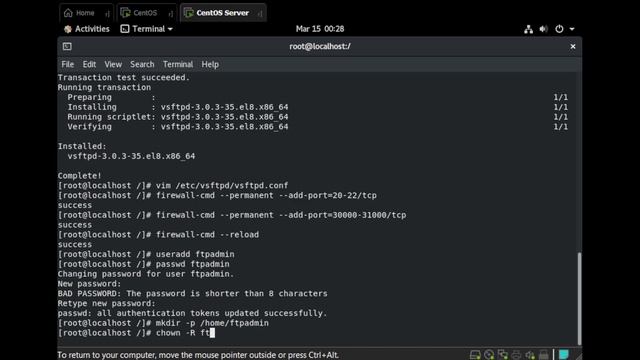The height and width of the screenshot is (360, 640).
Task: Open the Edit menu
Action: [89, 64]
